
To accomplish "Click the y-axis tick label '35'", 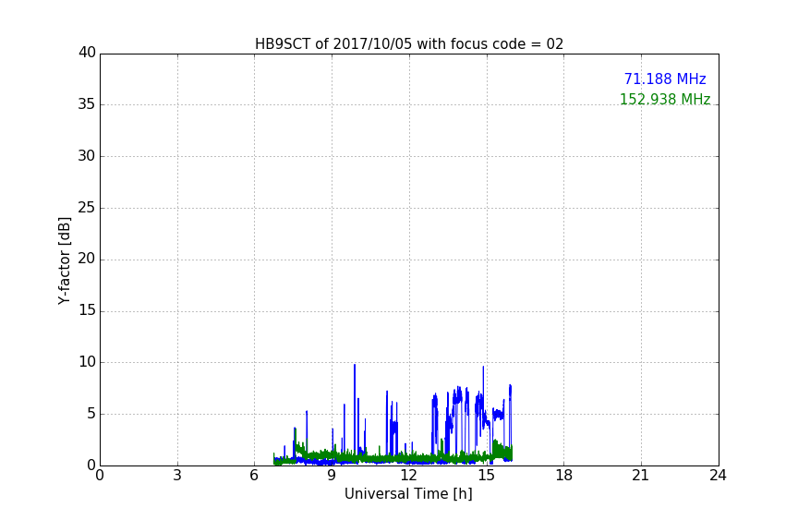I will (87, 104).
